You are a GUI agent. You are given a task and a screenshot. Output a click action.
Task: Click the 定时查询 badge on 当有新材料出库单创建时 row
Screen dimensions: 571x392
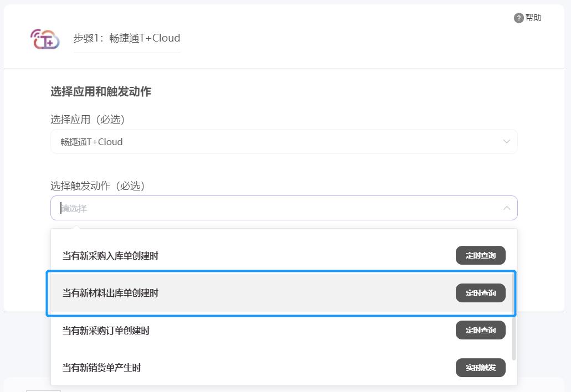480,293
